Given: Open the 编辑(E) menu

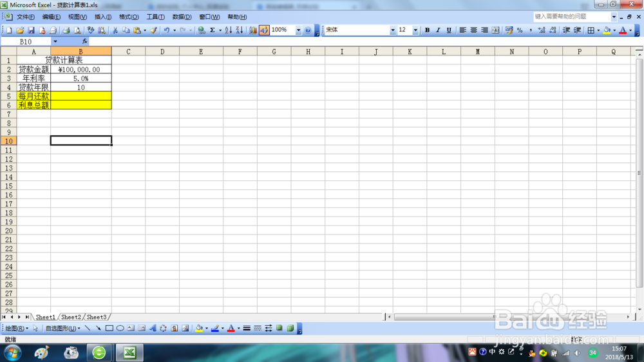Looking at the screenshot, I should pos(52,17).
